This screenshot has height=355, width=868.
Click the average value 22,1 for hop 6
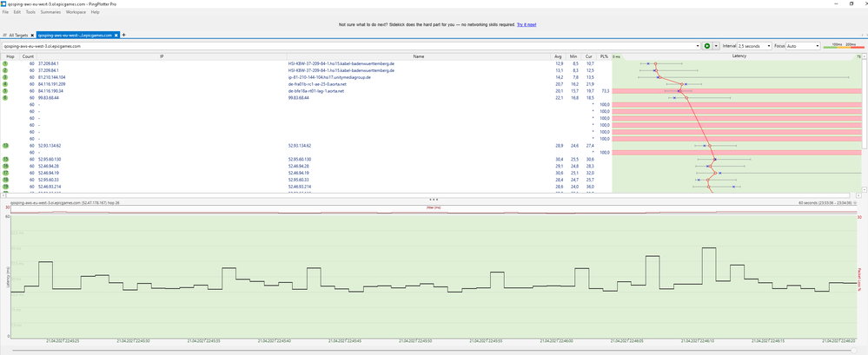click(x=559, y=98)
